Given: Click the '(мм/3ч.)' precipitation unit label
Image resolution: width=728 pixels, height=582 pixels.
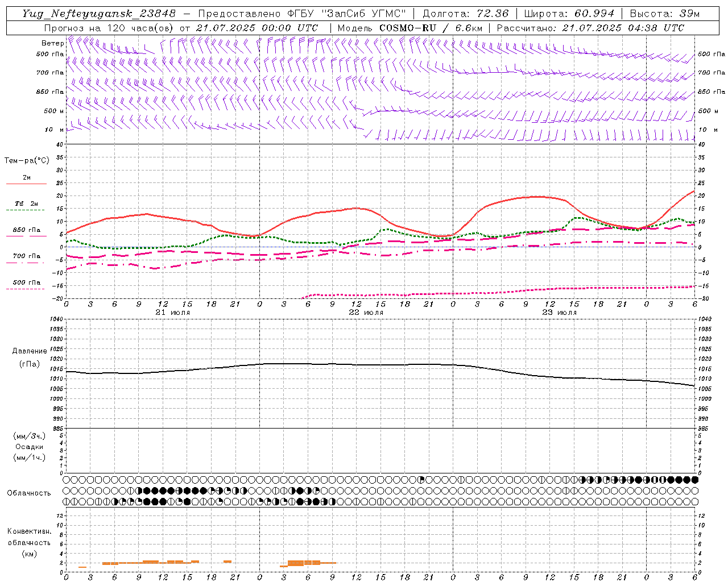Looking at the screenshot, I should point(30,436).
